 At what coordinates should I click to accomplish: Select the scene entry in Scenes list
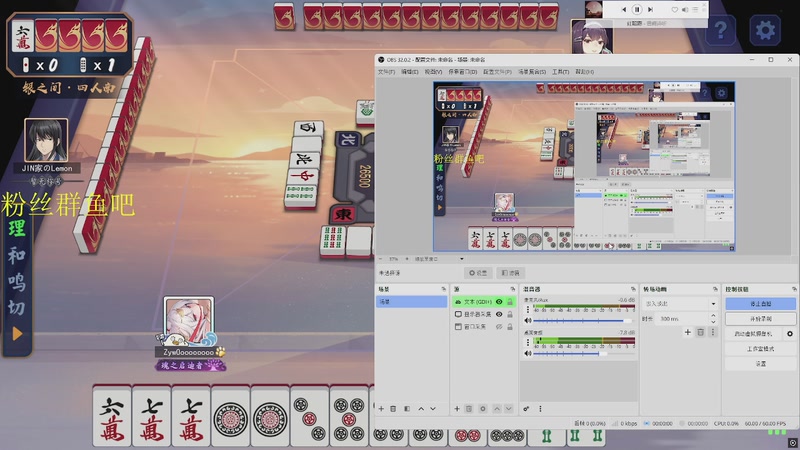412,302
